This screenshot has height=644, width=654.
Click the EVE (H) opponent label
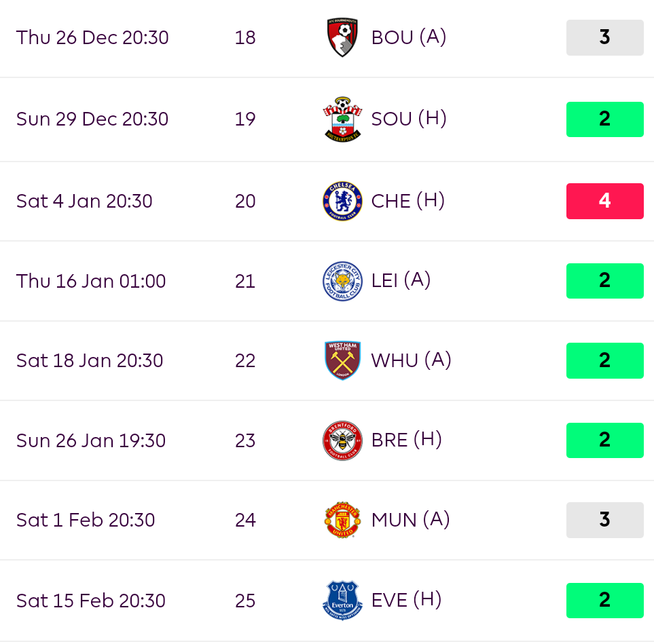(406, 601)
